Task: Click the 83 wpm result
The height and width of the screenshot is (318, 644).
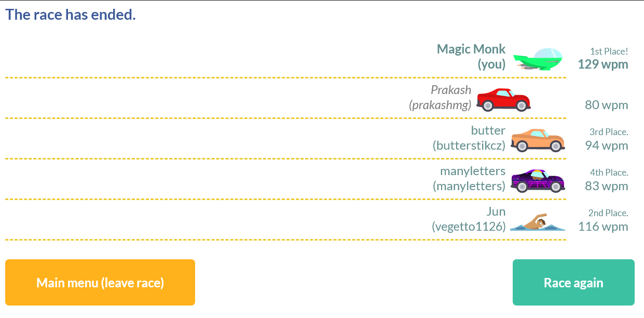Action: pyautogui.click(x=607, y=186)
